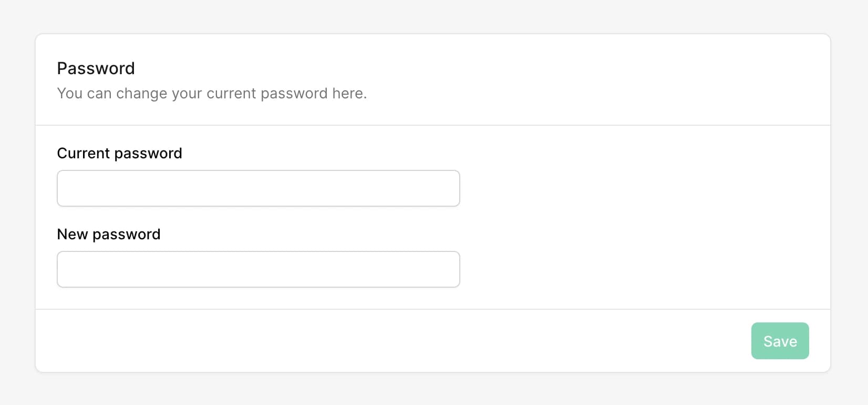This screenshot has width=868, height=405.
Task: Activate the empty Current password field
Action: (258, 188)
